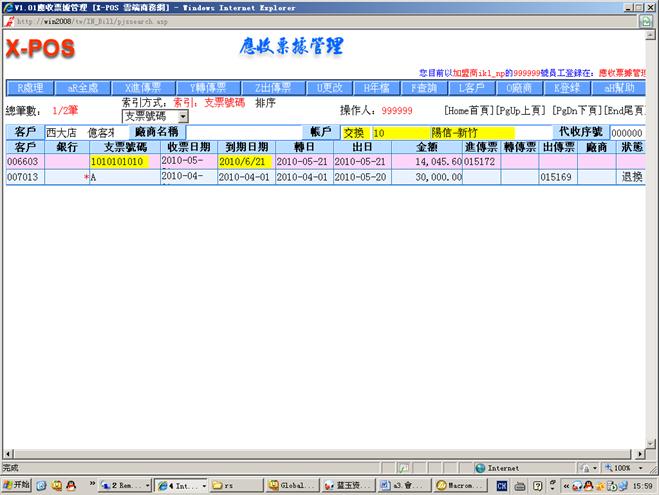Expand the 支票號碼 index dropdown
This screenshot has height=495, width=659.
point(182,117)
